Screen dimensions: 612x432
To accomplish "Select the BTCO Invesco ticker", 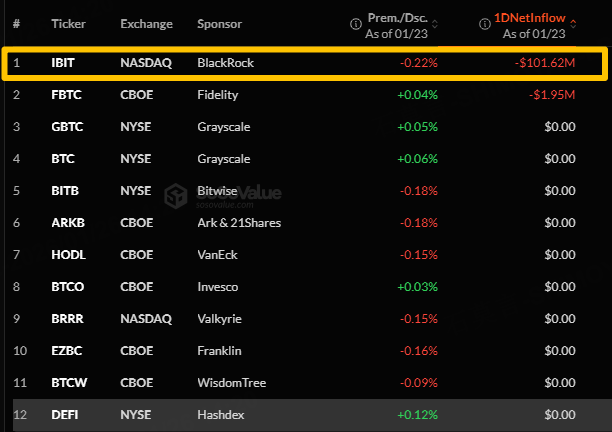I will pos(68,286).
